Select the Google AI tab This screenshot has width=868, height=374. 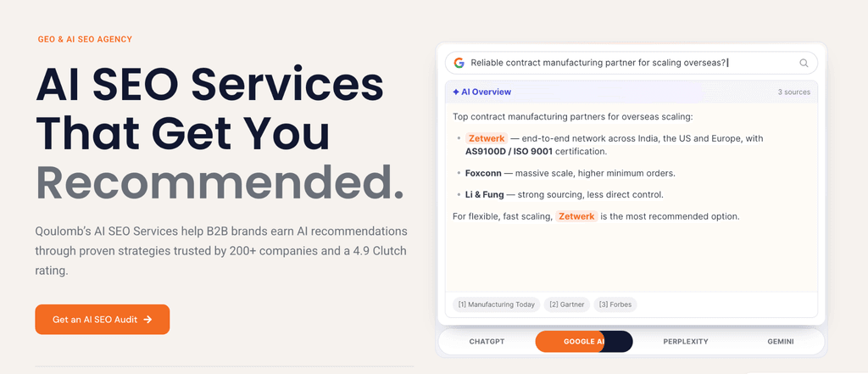point(584,341)
